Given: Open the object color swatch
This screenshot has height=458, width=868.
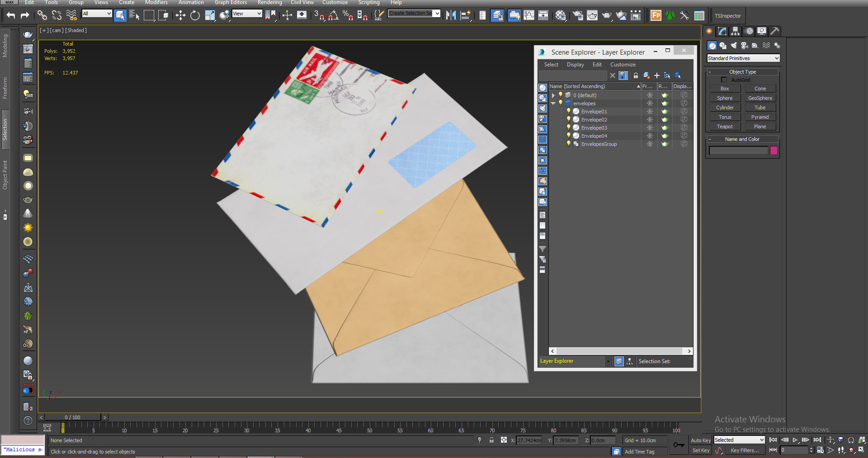Looking at the screenshot, I should tap(774, 150).
